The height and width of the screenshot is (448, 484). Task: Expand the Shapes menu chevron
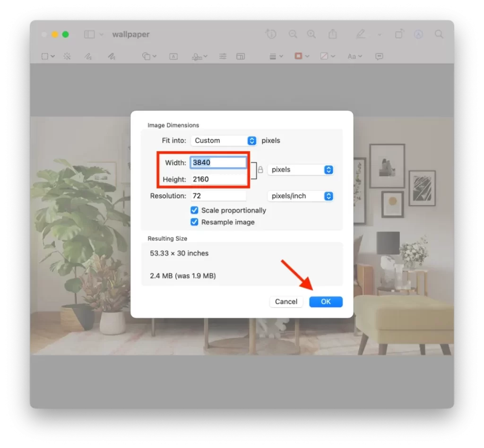click(155, 56)
